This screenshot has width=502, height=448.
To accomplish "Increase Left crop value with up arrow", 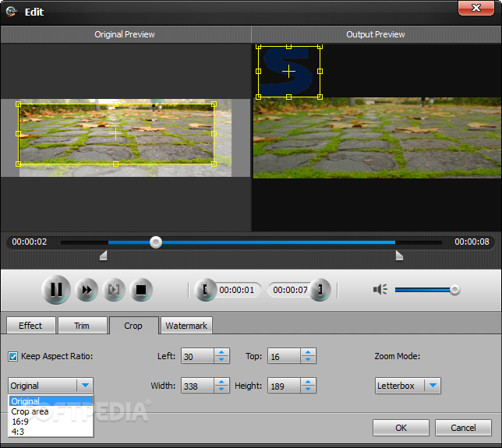I will pyautogui.click(x=221, y=352).
